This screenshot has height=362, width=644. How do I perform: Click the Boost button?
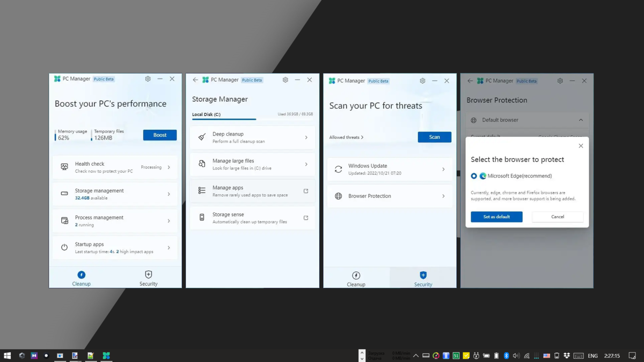[160, 135]
